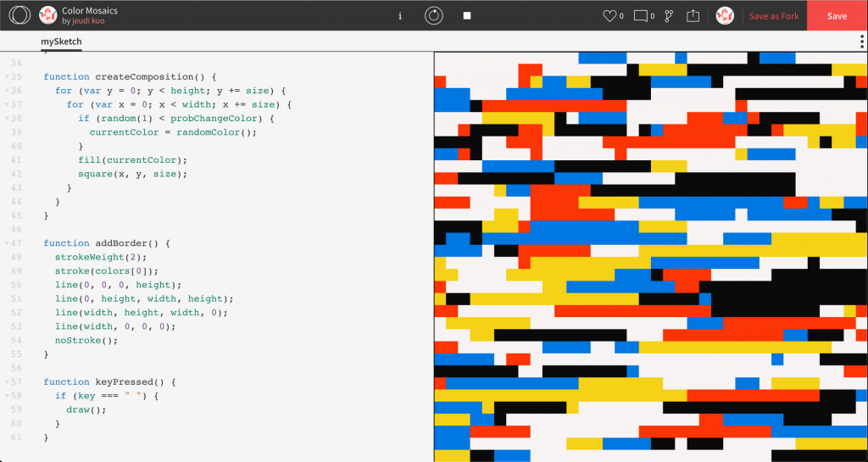Restart the sketch with the play button
This screenshot has width=868, height=462.
pos(434,15)
